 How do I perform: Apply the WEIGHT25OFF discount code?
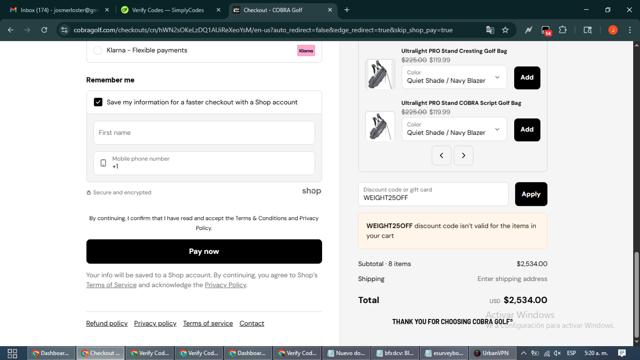click(531, 194)
